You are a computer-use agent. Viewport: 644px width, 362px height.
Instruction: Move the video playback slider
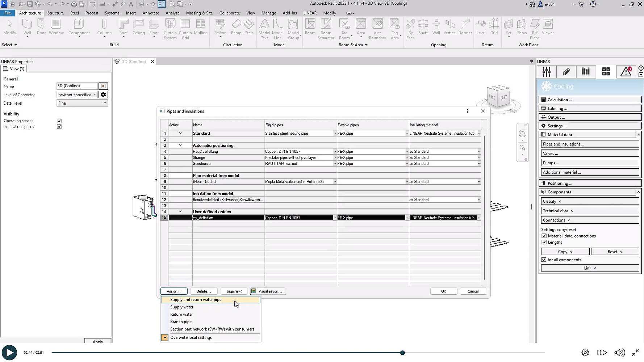coord(402,352)
